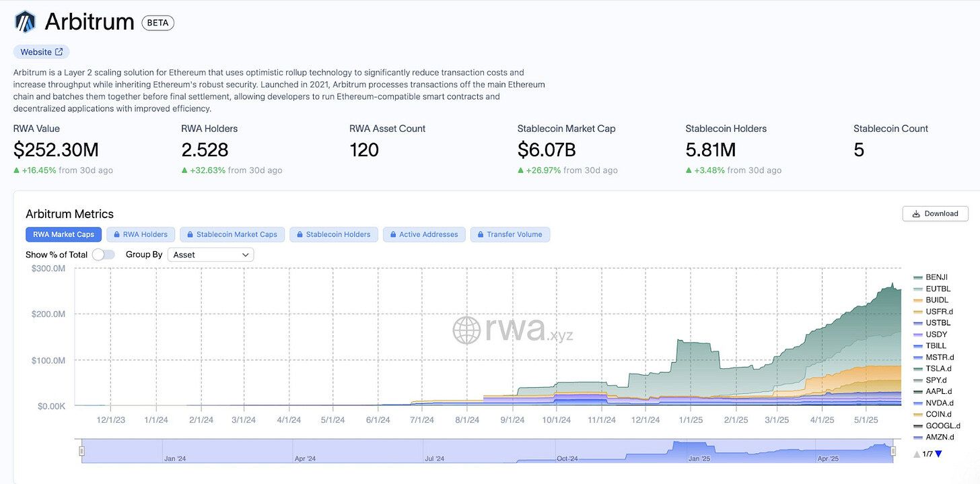The image size is (980, 484).
Task: Click the Download button
Action: [x=935, y=213]
